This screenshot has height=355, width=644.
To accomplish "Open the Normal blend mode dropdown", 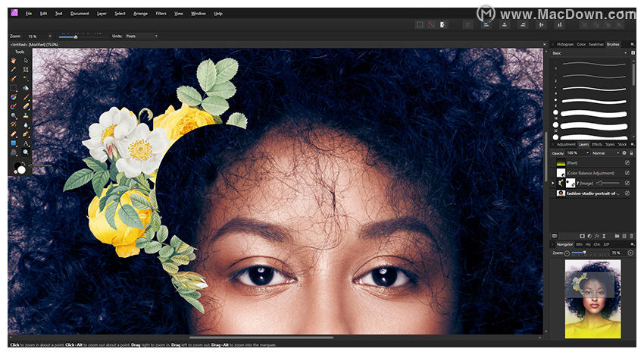I will (605, 153).
